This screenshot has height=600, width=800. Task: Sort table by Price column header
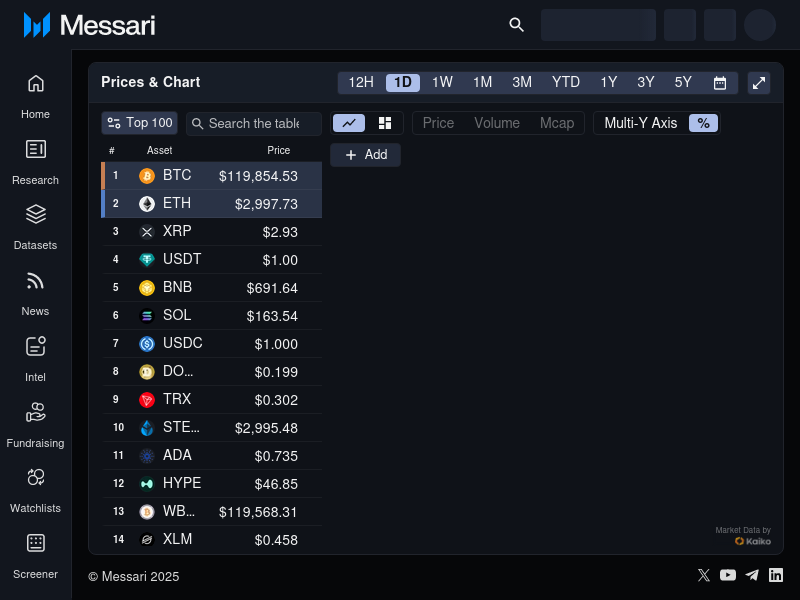[279, 151]
